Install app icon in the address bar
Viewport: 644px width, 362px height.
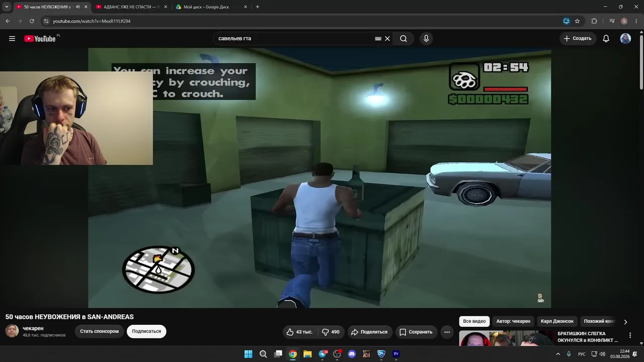point(567,21)
